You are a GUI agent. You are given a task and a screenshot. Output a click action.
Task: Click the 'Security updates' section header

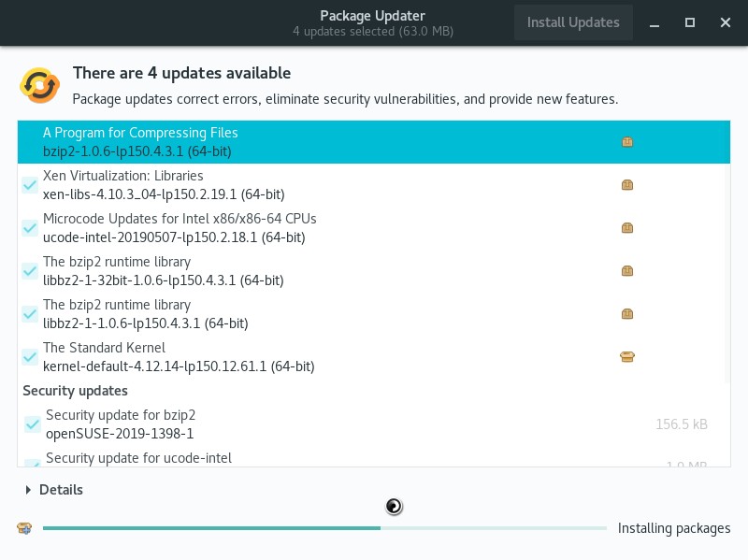(x=76, y=391)
